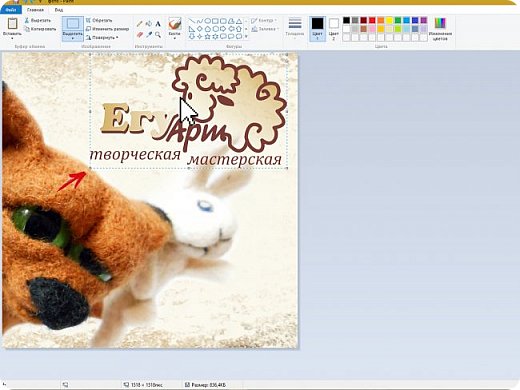Select the Five-point star shape

click(207, 36)
